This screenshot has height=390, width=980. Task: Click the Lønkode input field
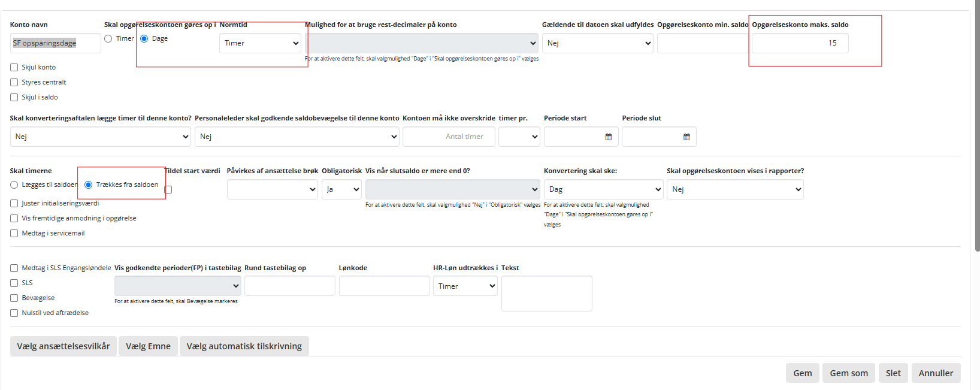pyautogui.click(x=384, y=286)
